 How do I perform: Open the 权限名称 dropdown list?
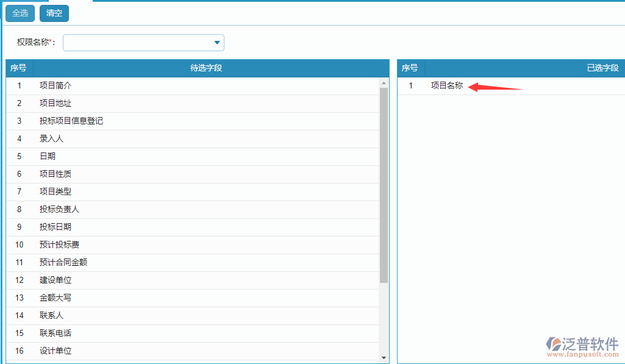click(143, 43)
